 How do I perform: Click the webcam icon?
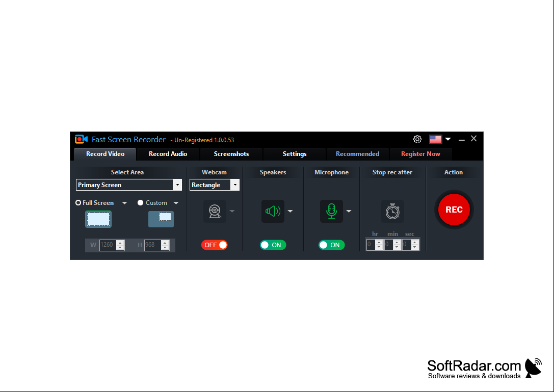click(215, 211)
